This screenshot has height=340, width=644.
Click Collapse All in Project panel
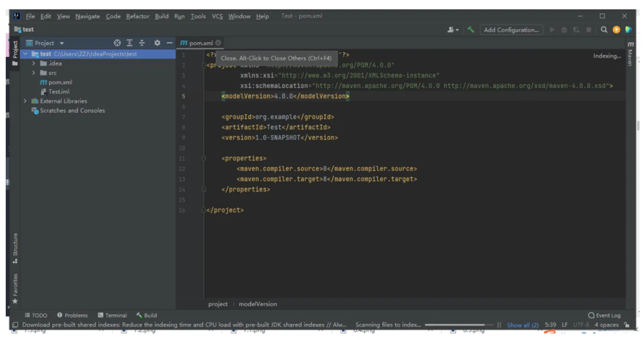pos(142,43)
